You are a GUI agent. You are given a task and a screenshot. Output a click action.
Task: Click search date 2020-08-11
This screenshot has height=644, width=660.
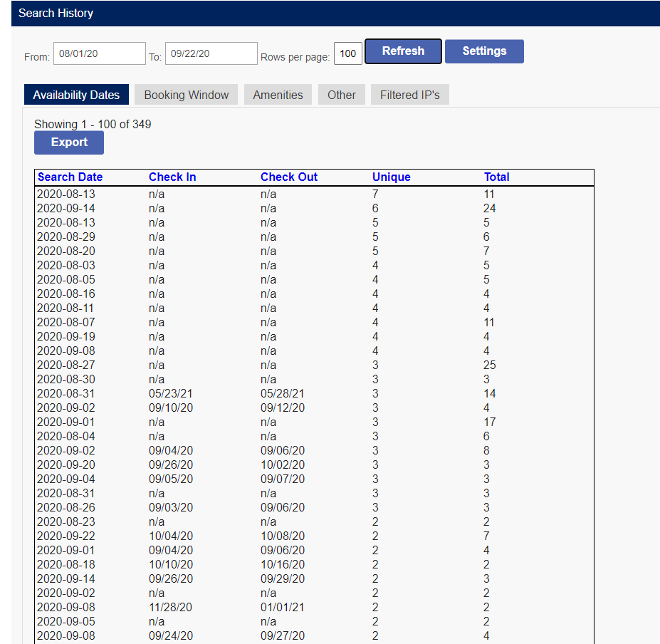(x=66, y=308)
